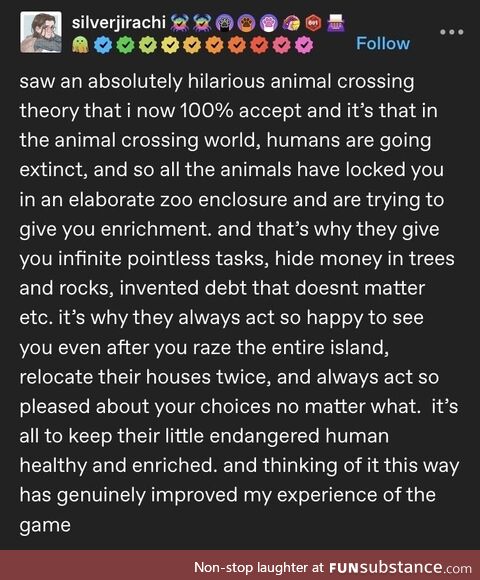The height and width of the screenshot is (580, 480).
Task: Click the green blob creature badge
Action: click(80, 45)
